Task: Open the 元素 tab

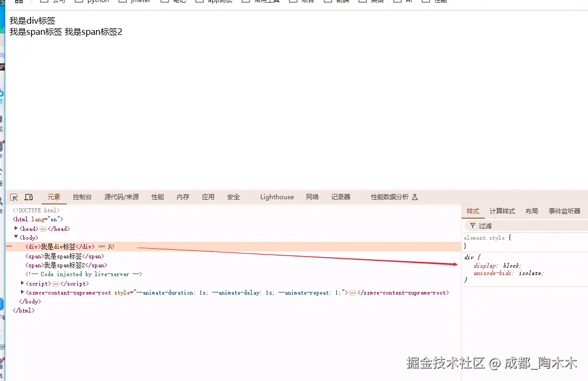Action: point(54,197)
